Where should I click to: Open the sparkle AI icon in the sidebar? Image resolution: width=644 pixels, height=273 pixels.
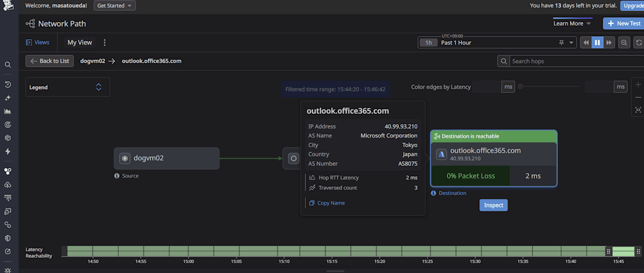8,98
